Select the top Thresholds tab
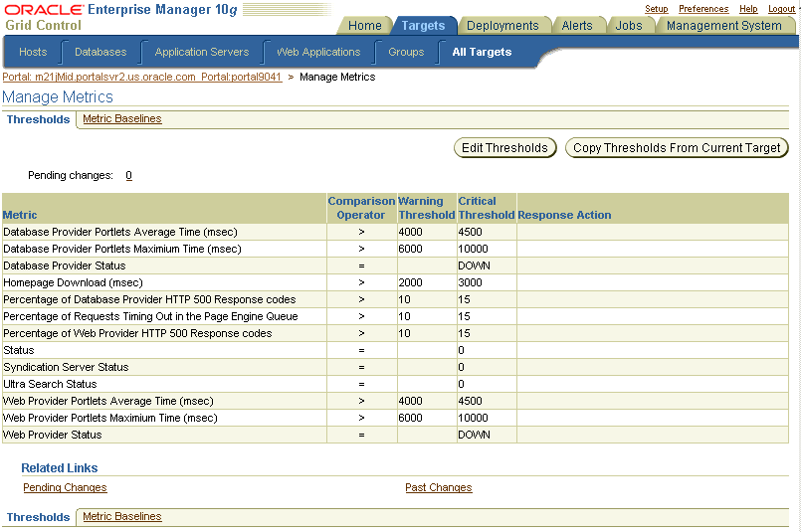The height and width of the screenshot is (532, 801). pos(39,119)
